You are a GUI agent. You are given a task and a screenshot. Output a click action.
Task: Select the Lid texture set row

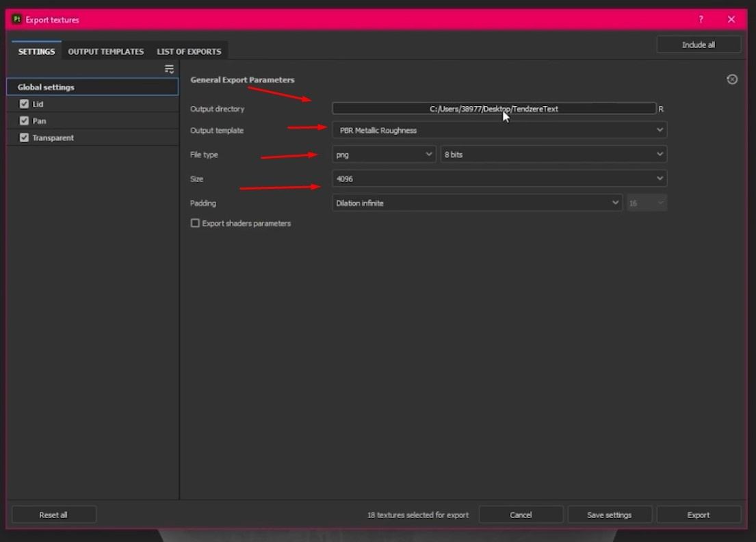click(x=92, y=103)
